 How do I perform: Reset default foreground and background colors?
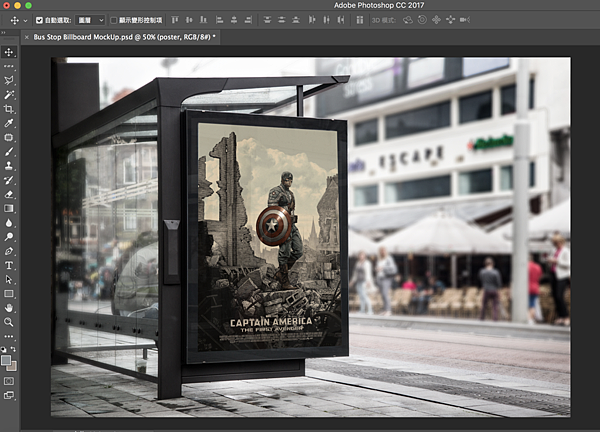[x=4, y=349]
